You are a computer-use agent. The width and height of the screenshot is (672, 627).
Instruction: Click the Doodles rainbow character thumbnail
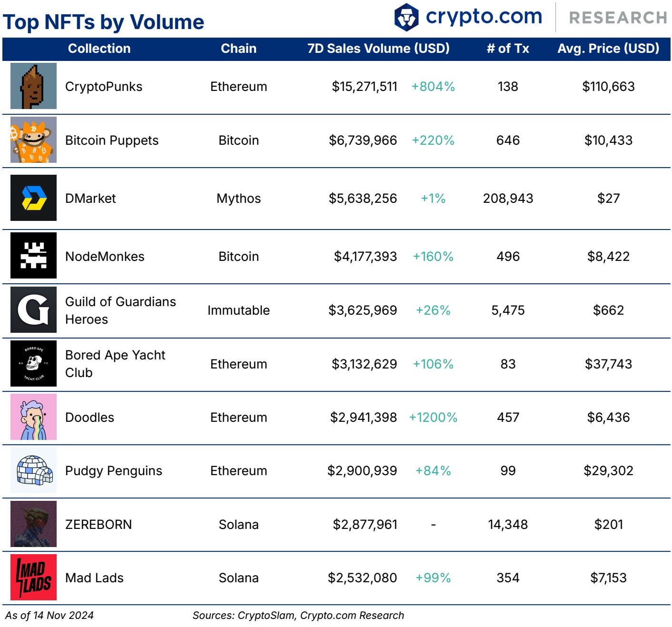[33, 417]
